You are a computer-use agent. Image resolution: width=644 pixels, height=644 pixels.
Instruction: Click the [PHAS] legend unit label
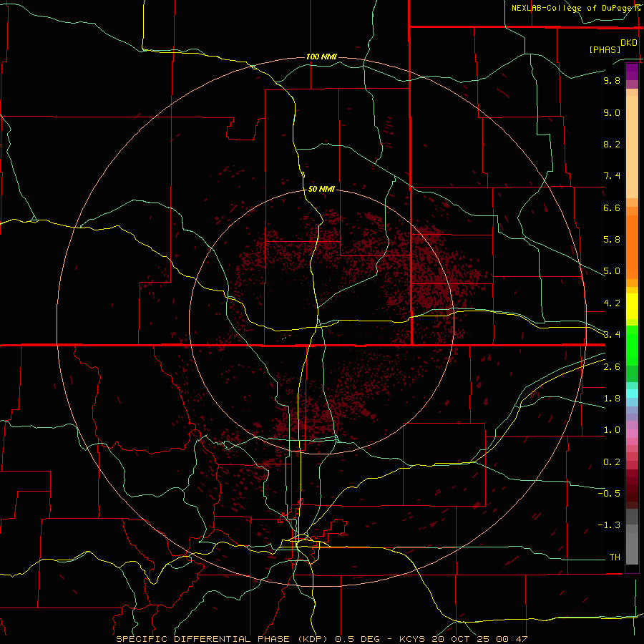(x=605, y=50)
